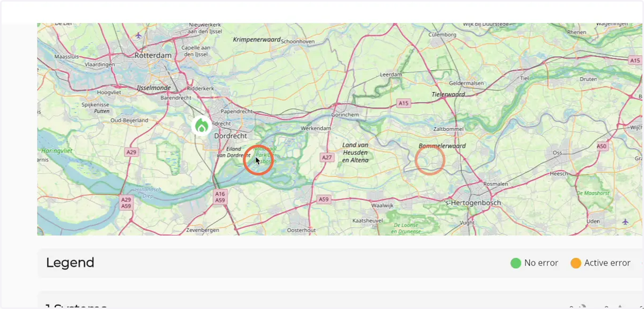Click the 's-Hertogenbosch city label
This screenshot has height=309, width=644.
[473, 203]
